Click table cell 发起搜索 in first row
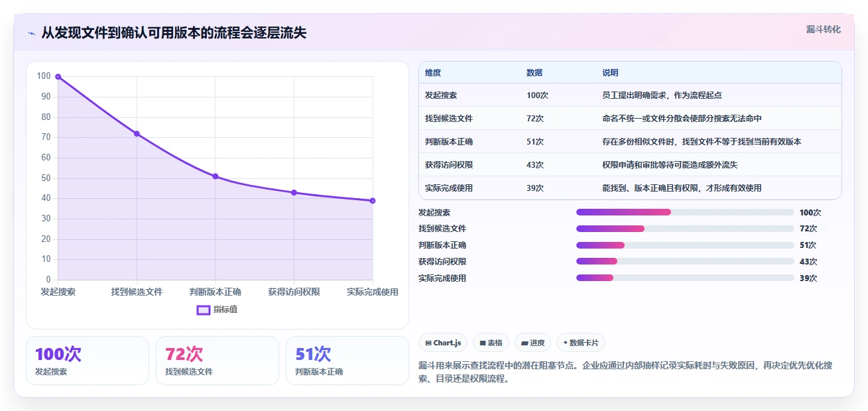This screenshot has height=411, width=868. click(x=441, y=95)
